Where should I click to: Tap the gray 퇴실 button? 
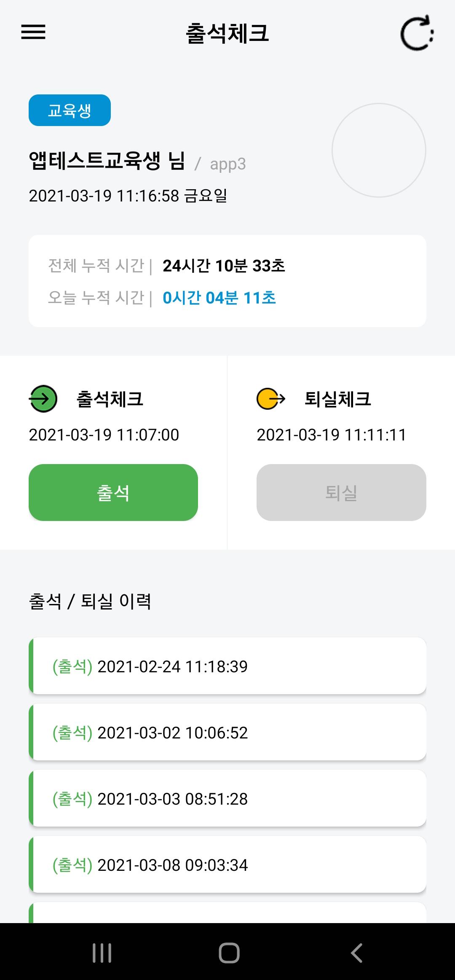[x=341, y=492]
